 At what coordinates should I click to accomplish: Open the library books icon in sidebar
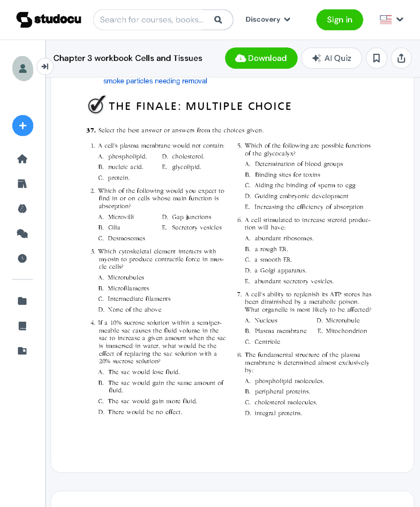[x=22, y=184]
